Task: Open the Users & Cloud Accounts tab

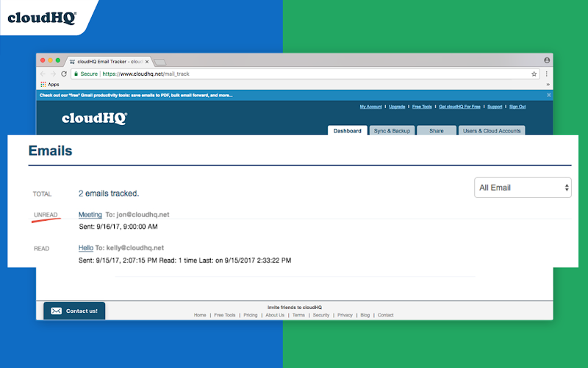Action: [492, 130]
